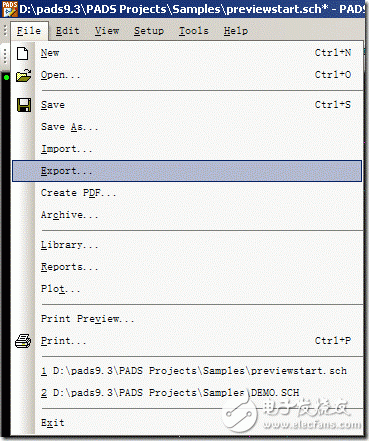Open Library... from File menu
Image resolution: width=369 pixels, height=441 pixels.
click(x=187, y=245)
